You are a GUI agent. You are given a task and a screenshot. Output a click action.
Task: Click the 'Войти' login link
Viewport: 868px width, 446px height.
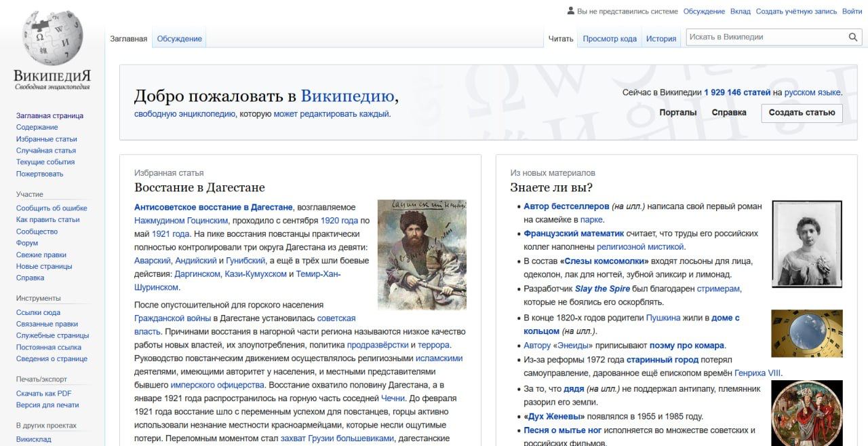coord(852,11)
